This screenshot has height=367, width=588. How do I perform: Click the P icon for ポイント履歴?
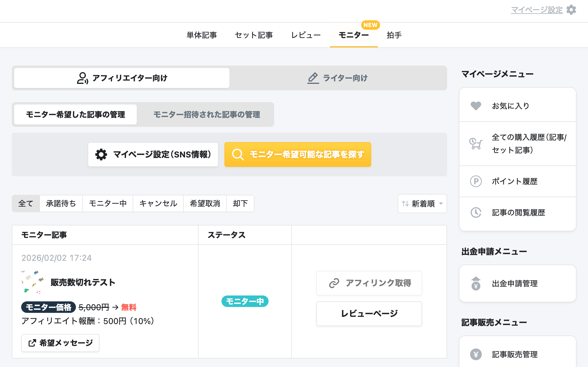(x=476, y=181)
